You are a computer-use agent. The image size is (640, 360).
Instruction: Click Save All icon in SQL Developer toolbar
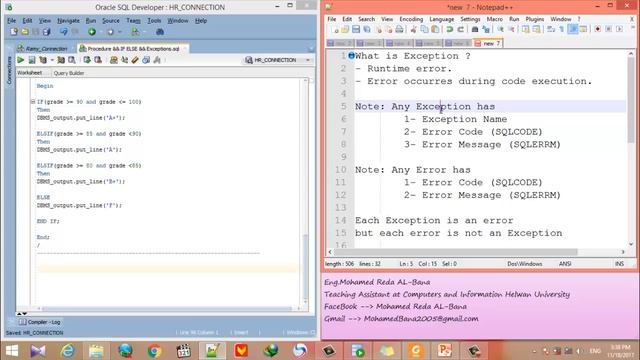47,31
